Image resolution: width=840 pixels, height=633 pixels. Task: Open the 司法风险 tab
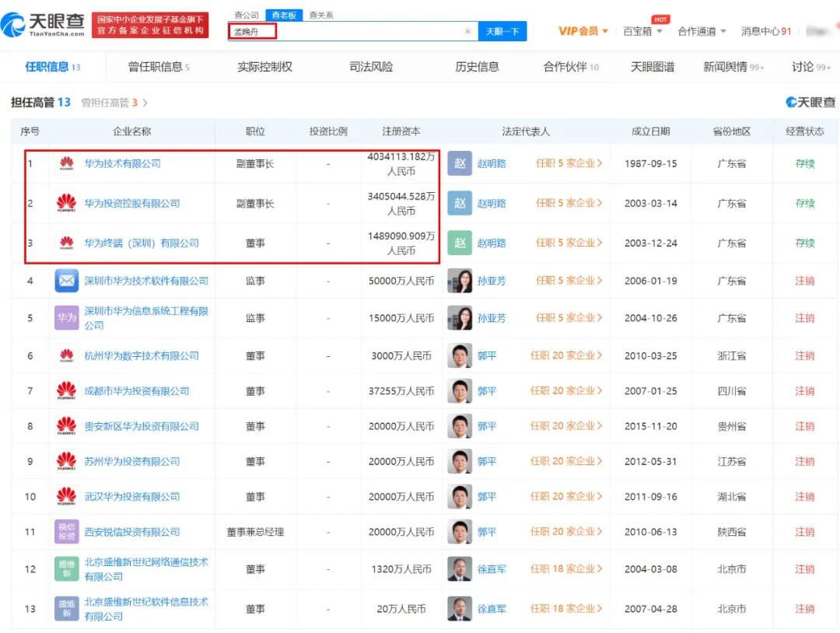point(370,67)
